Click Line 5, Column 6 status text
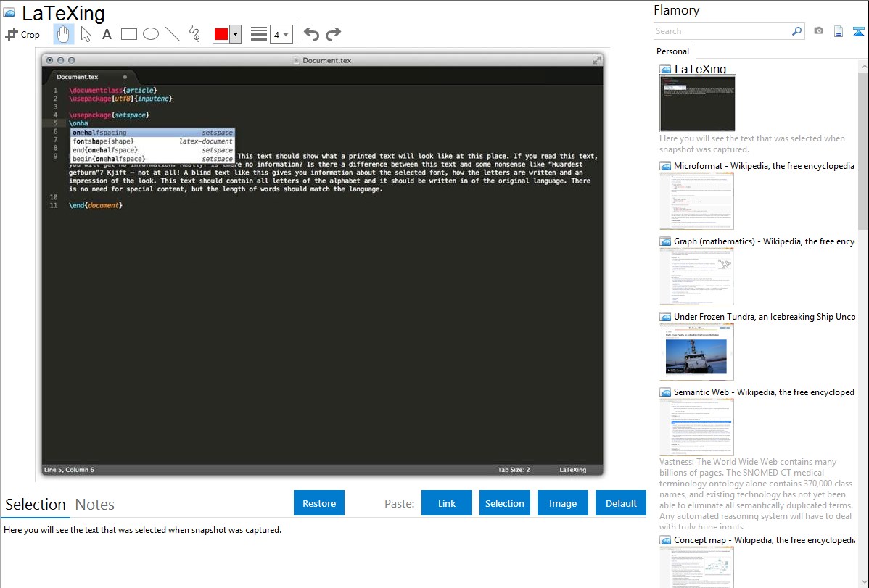 pyautogui.click(x=70, y=470)
